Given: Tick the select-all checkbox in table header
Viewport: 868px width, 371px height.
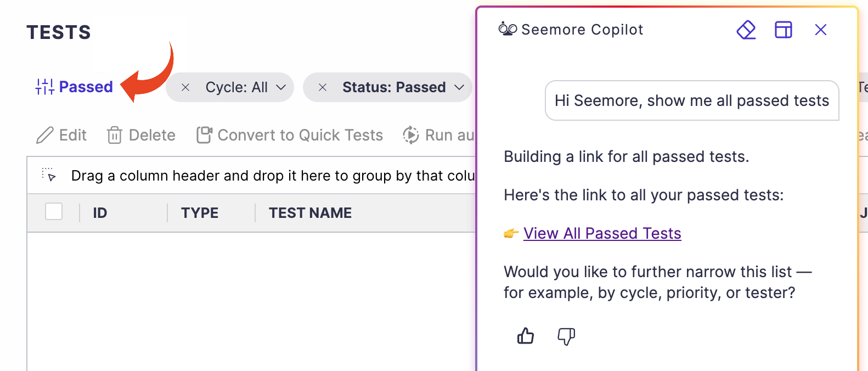Looking at the screenshot, I should click(x=54, y=211).
